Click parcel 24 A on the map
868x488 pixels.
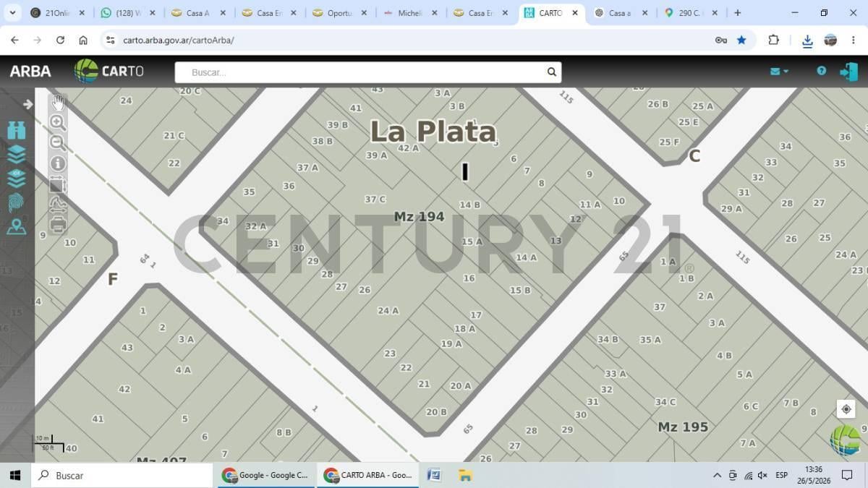pos(388,310)
